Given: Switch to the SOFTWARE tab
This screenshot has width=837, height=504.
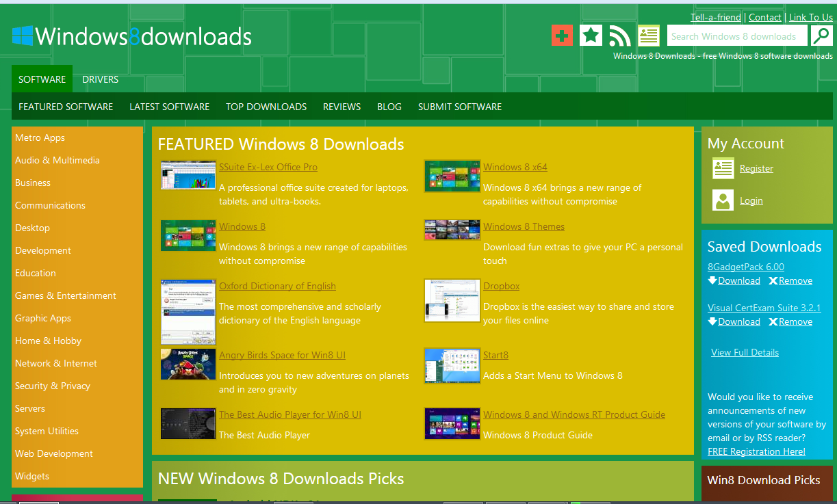Looking at the screenshot, I should click(42, 79).
